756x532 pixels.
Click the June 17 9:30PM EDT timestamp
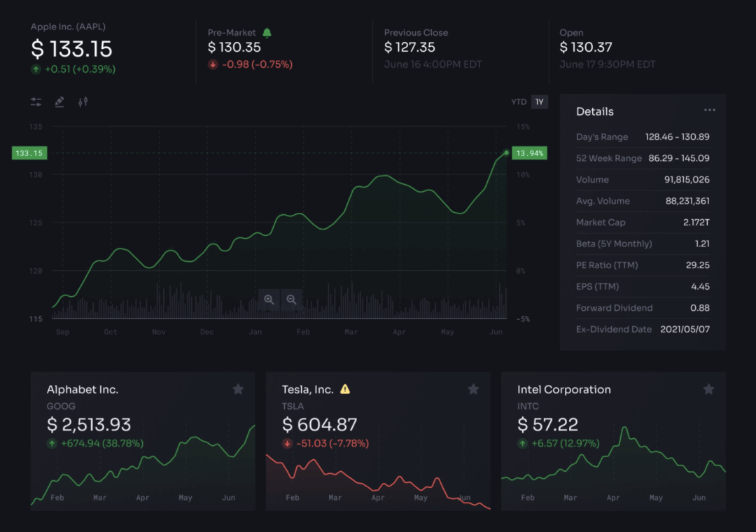(x=608, y=64)
